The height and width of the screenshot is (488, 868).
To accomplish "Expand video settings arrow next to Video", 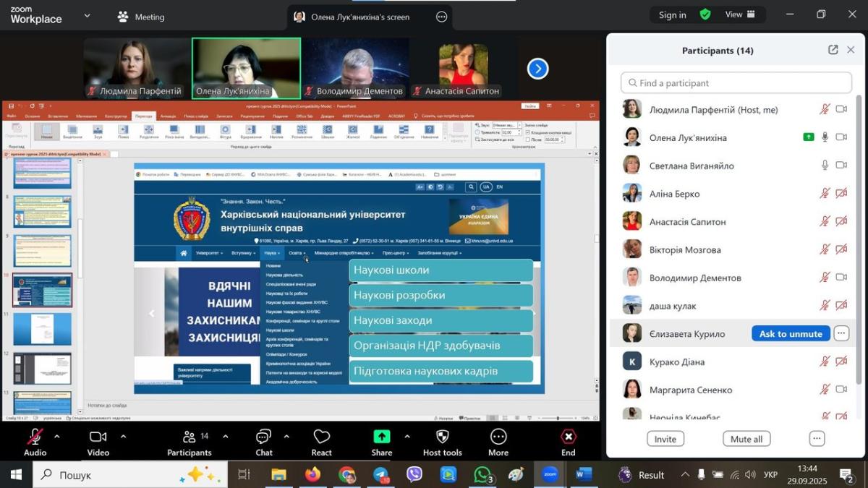I will point(123,437).
